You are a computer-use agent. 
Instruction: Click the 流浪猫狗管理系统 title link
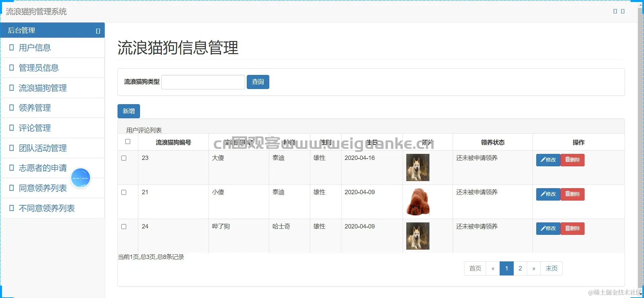pos(36,11)
